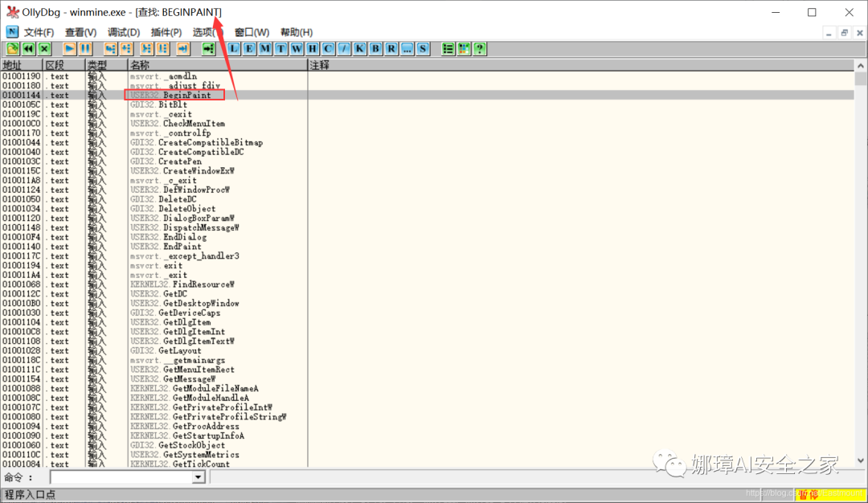
Task: Sort by the 地址 column header
Action: tap(22, 65)
